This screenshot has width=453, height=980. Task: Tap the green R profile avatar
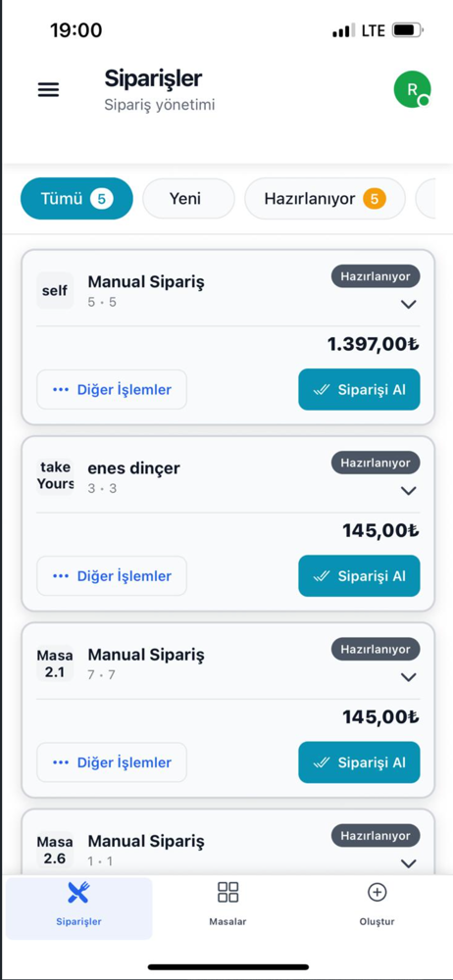click(413, 89)
